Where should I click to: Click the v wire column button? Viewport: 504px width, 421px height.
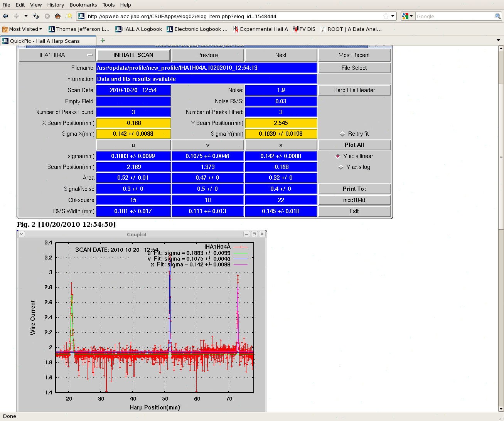click(208, 145)
